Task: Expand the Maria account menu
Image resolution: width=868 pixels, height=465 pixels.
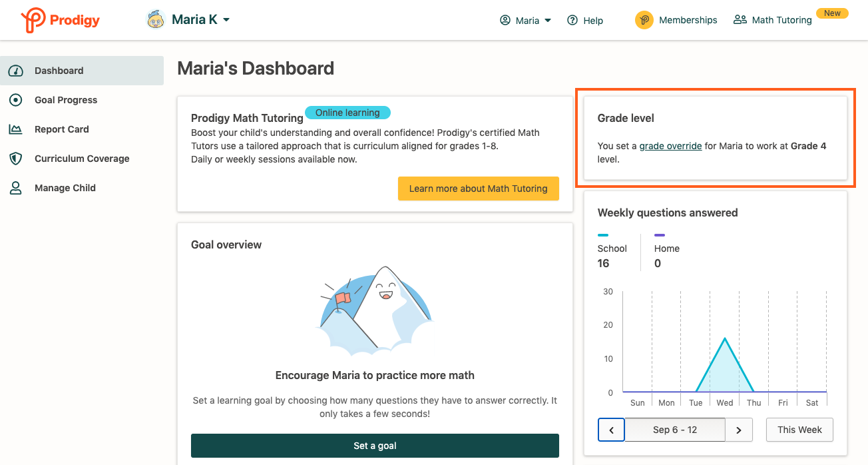Action: click(x=526, y=20)
